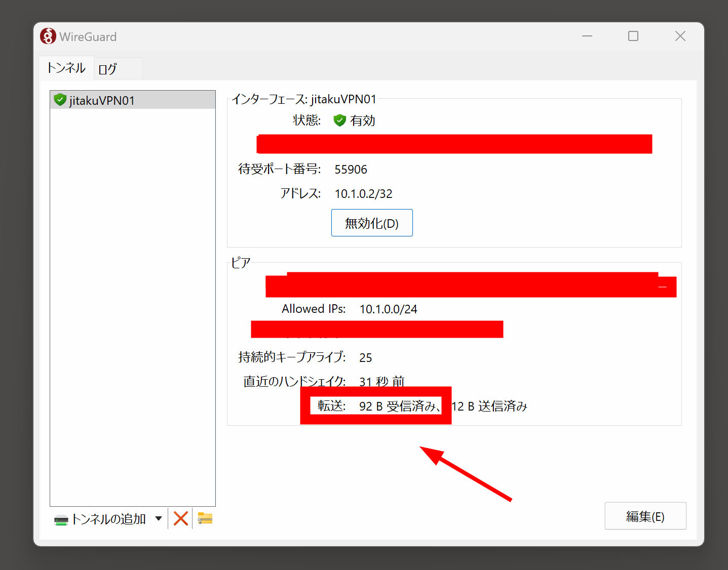Minimize the WireGuard window
Viewport: 728px width, 570px height.
(587, 36)
